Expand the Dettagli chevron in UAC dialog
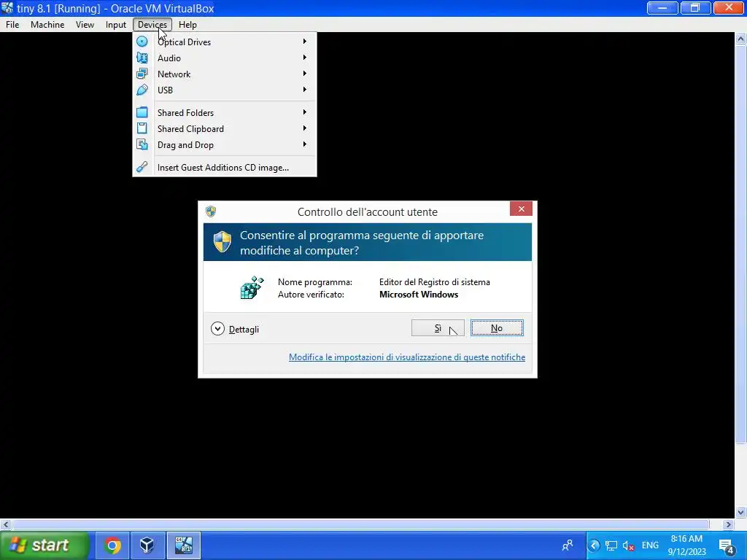Screen dimensions: 747x560 (x=217, y=329)
